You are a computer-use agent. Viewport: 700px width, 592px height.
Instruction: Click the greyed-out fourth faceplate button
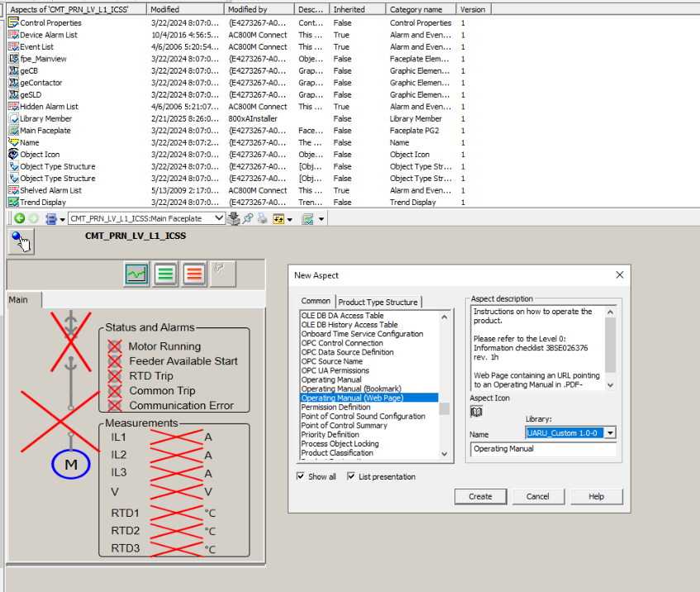point(223,274)
